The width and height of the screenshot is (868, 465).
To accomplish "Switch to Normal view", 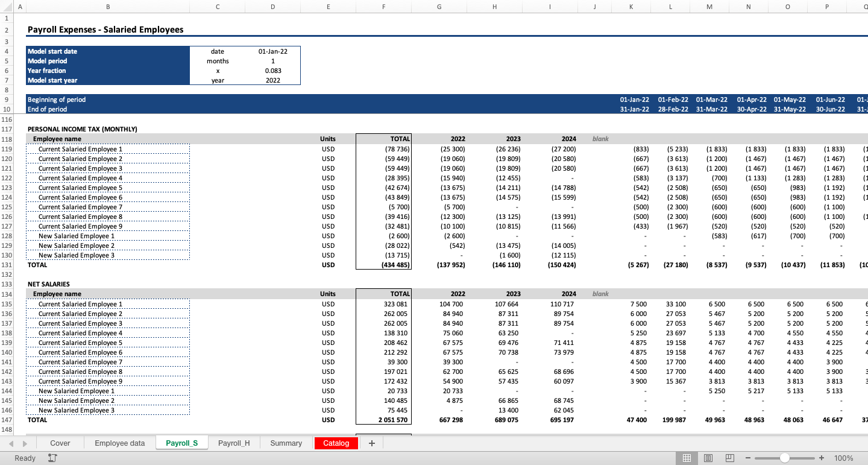I will pyautogui.click(x=687, y=458).
